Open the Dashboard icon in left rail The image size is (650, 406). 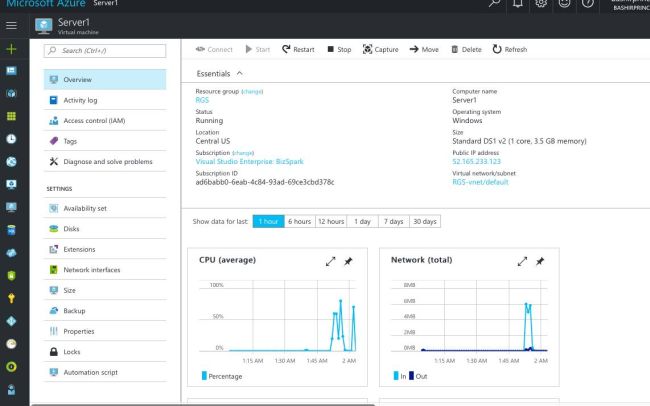click(11, 71)
